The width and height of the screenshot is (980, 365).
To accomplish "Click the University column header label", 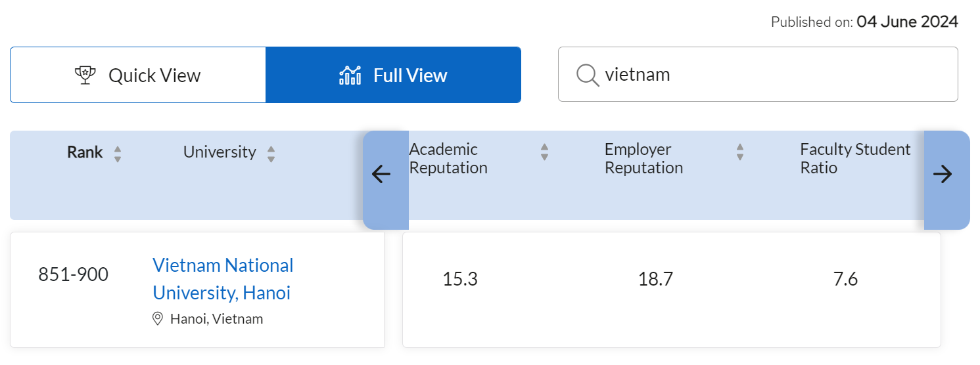I will tap(219, 152).
